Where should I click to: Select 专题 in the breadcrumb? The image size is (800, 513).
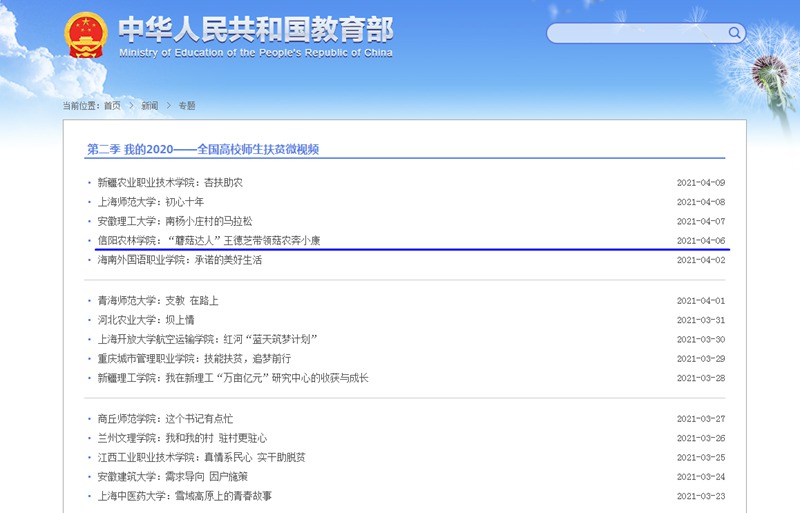tap(186, 105)
